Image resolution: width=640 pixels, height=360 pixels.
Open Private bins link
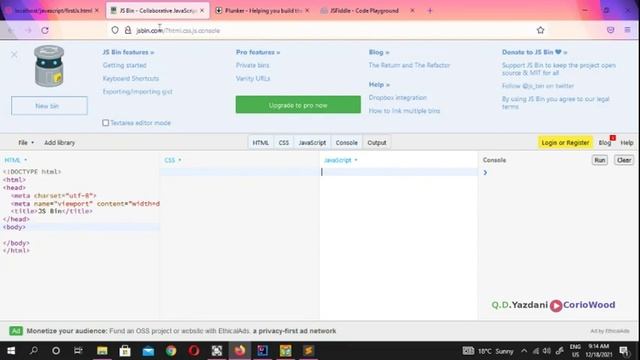pos(252,65)
